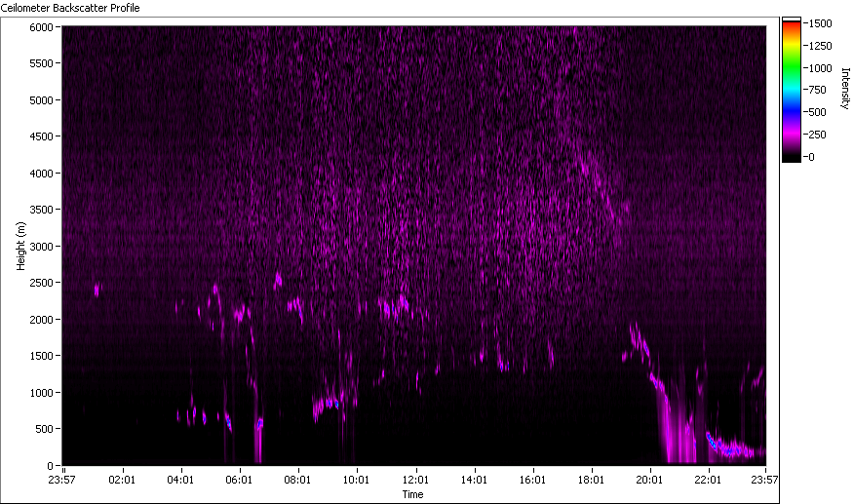Click the 250 intensity scale label

[x=818, y=135]
